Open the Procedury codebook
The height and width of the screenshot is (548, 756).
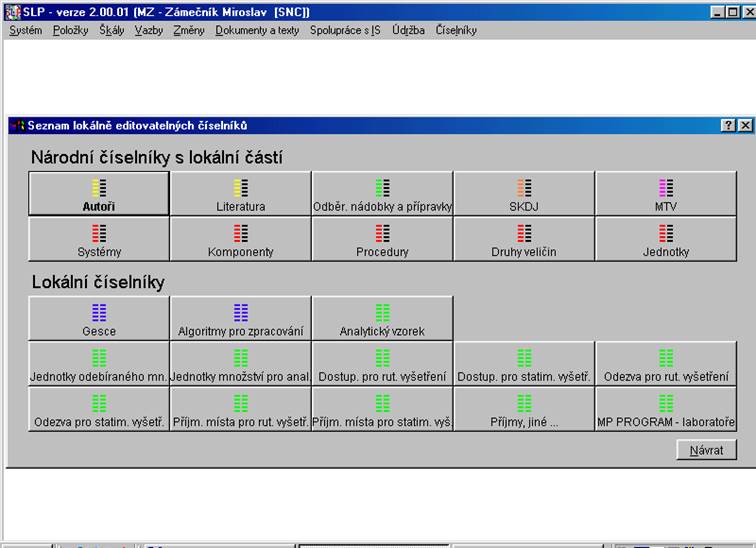(382, 239)
